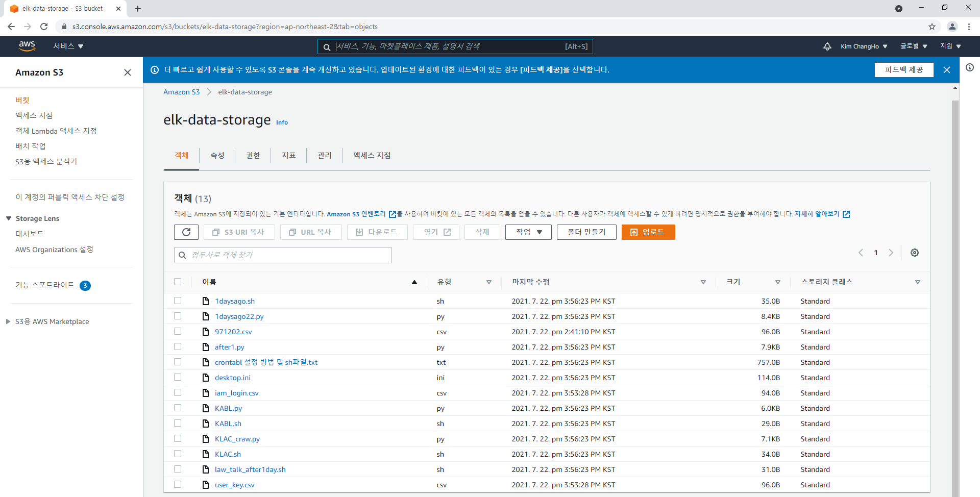
Task: Switch to the 관리 tab
Action: click(x=325, y=155)
